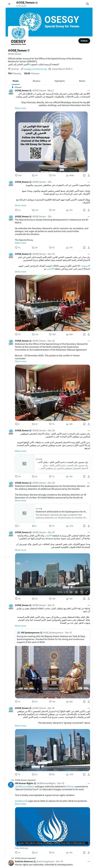98x868 pixels.
Task: Open the Highlights tab
Action: click(60, 81)
